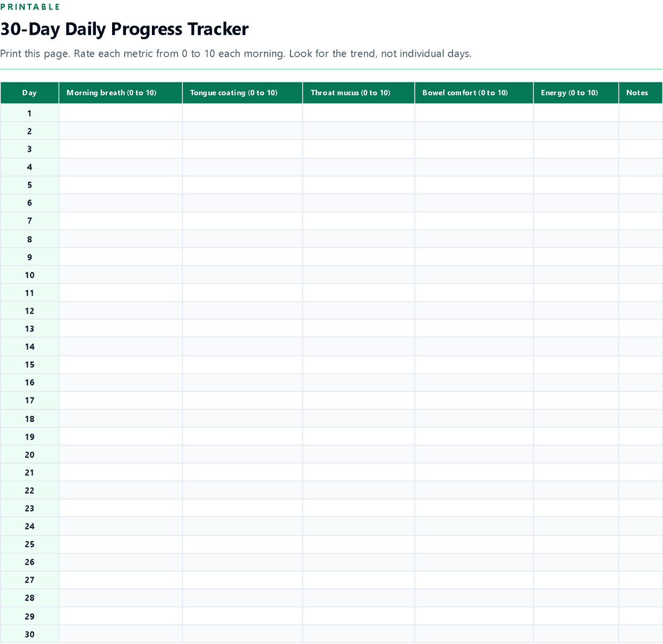Select day number '17' cell
Screen dimensions: 663x644
pos(30,400)
